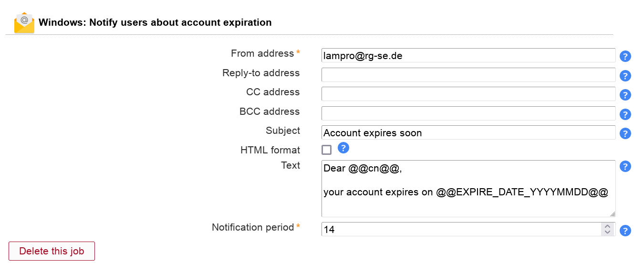Select the CC address input box
The width and height of the screenshot is (644, 273).
pos(468,94)
